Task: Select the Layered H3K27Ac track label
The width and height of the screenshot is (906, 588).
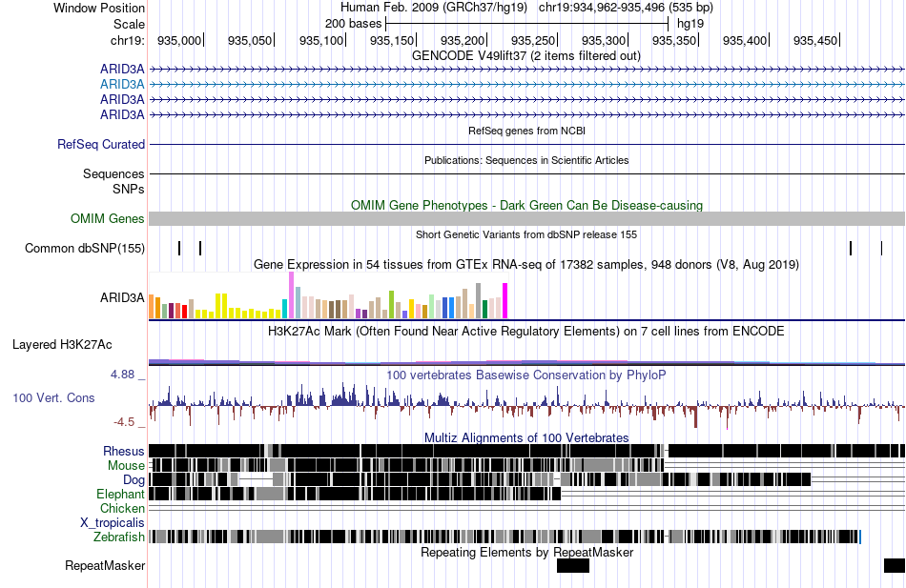Action: (x=62, y=345)
